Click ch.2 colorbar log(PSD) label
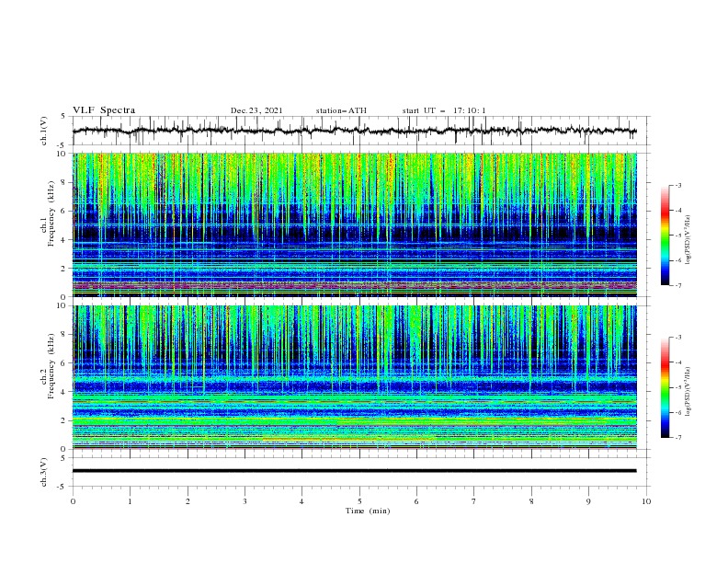 click(688, 391)
